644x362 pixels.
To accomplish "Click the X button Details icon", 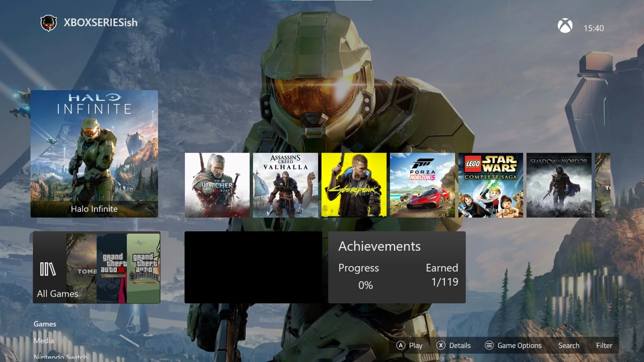I will point(441,345).
